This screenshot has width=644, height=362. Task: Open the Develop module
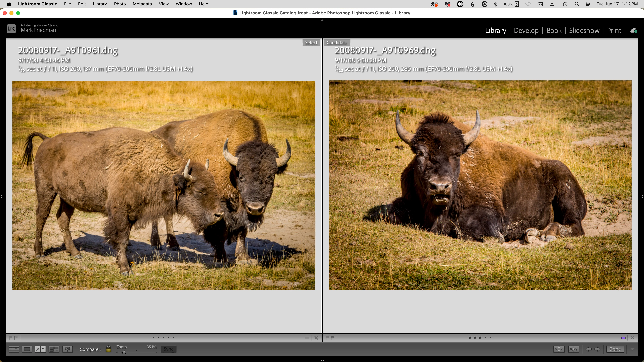(526, 31)
